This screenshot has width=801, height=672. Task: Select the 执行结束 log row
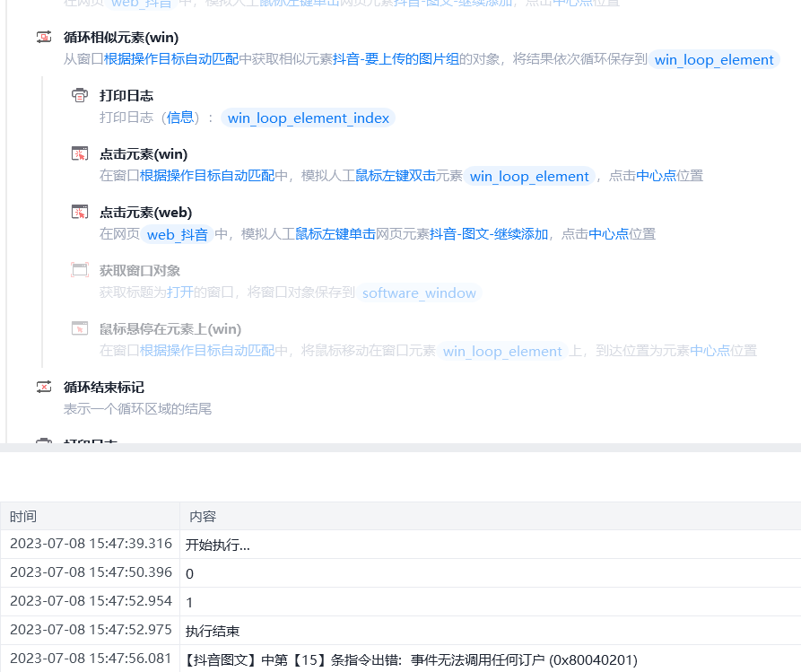(400, 630)
